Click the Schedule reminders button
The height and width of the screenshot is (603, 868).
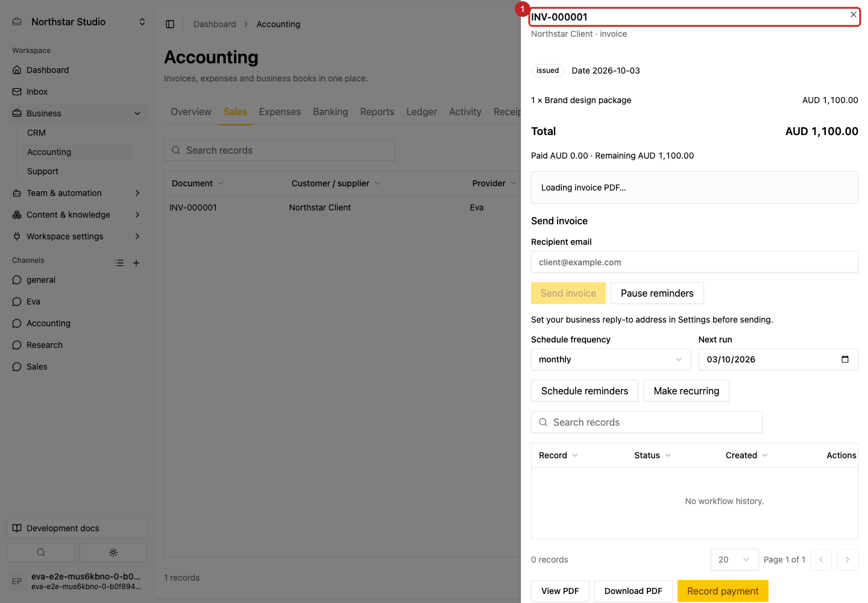[585, 391]
